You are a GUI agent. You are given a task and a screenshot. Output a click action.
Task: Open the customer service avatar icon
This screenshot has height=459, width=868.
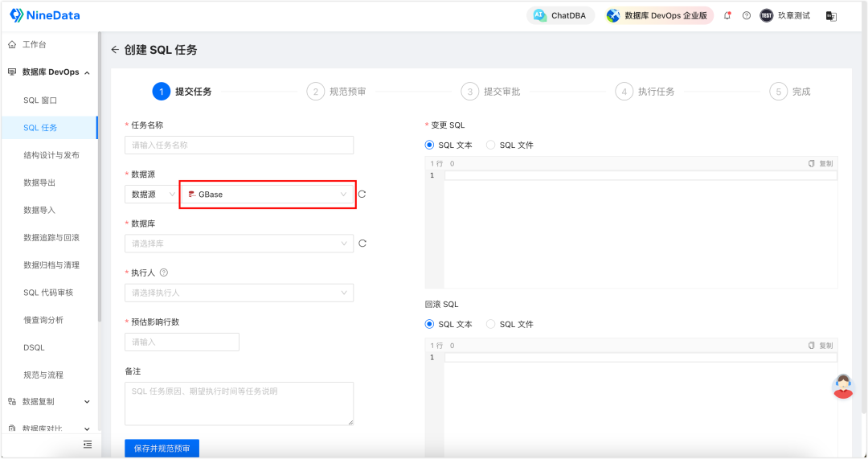pos(842,387)
